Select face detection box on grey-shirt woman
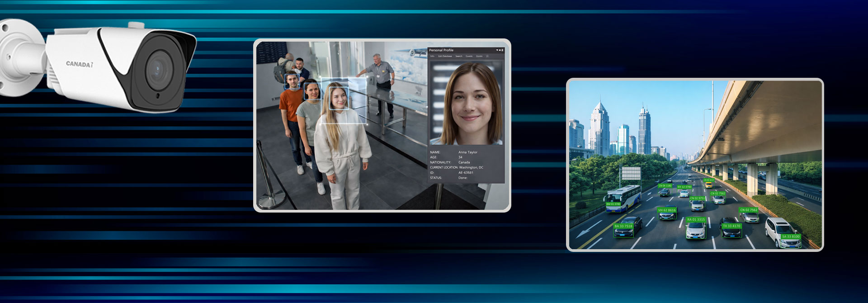 click(312, 91)
